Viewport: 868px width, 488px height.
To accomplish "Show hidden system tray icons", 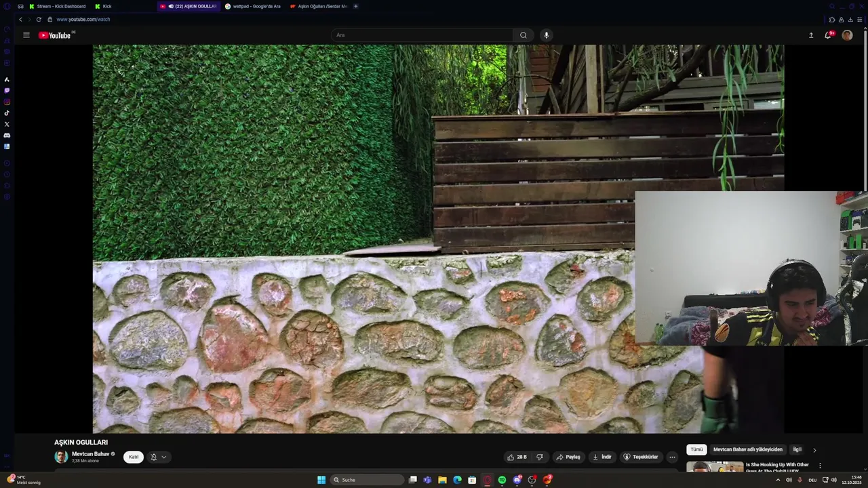I will pyautogui.click(x=778, y=480).
